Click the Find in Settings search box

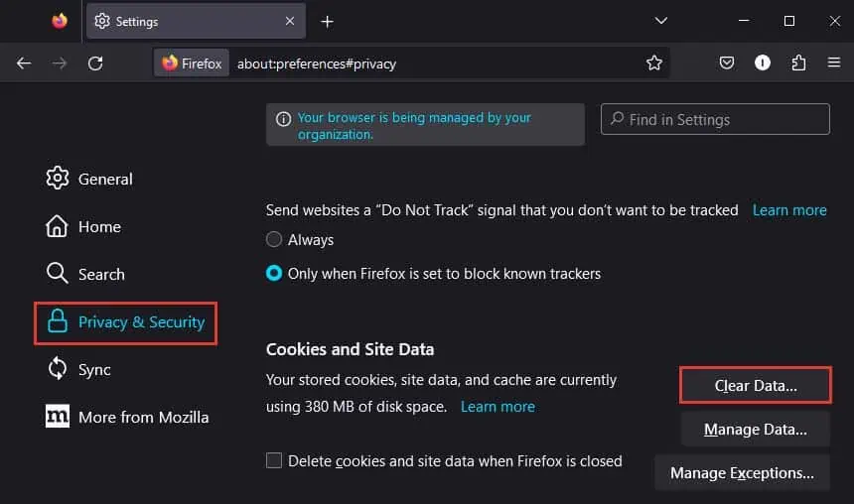pos(715,119)
